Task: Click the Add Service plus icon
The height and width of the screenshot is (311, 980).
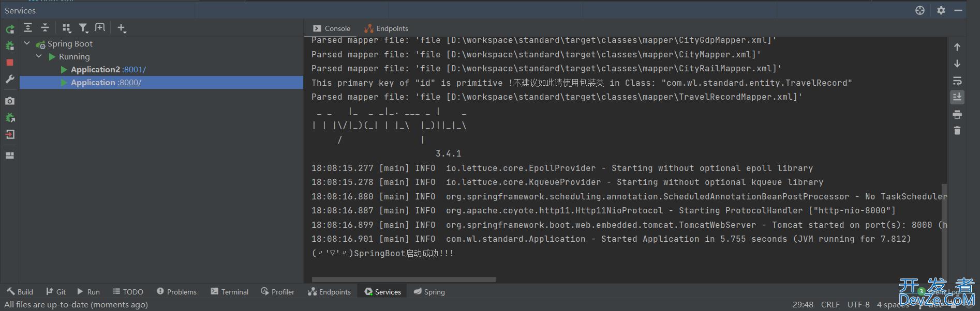Action: tap(121, 28)
